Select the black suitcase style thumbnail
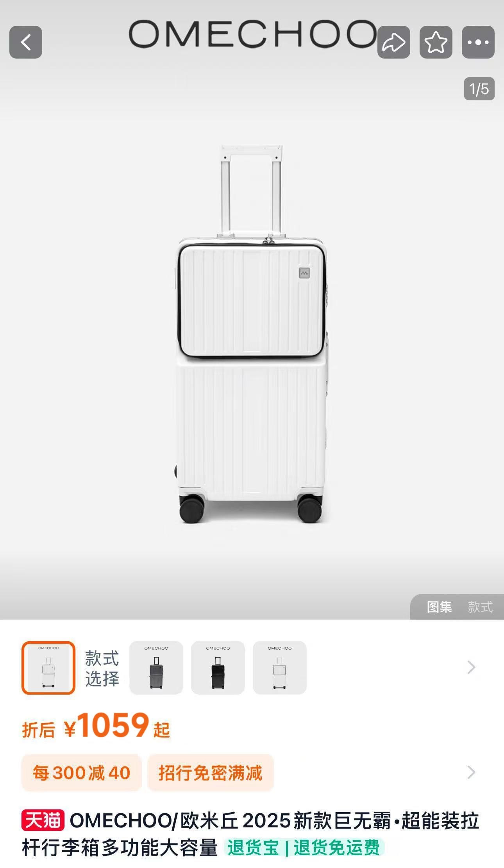Viewport: 504px width, 868px height. tap(218, 668)
